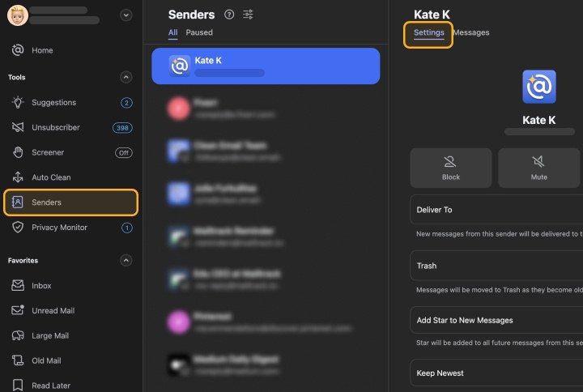Open the Deliver To setting

[496, 210]
